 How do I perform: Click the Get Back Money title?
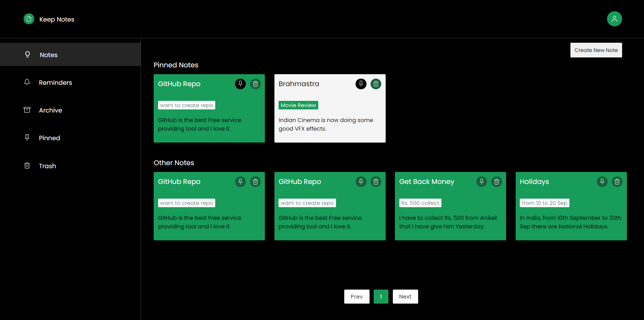pyautogui.click(x=427, y=182)
